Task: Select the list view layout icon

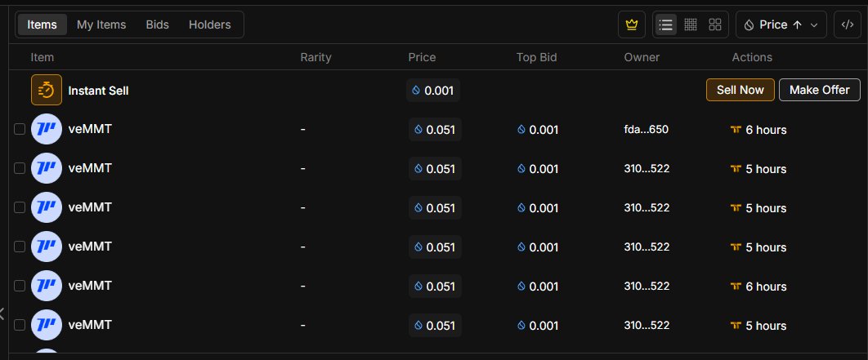Action: click(665, 24)
